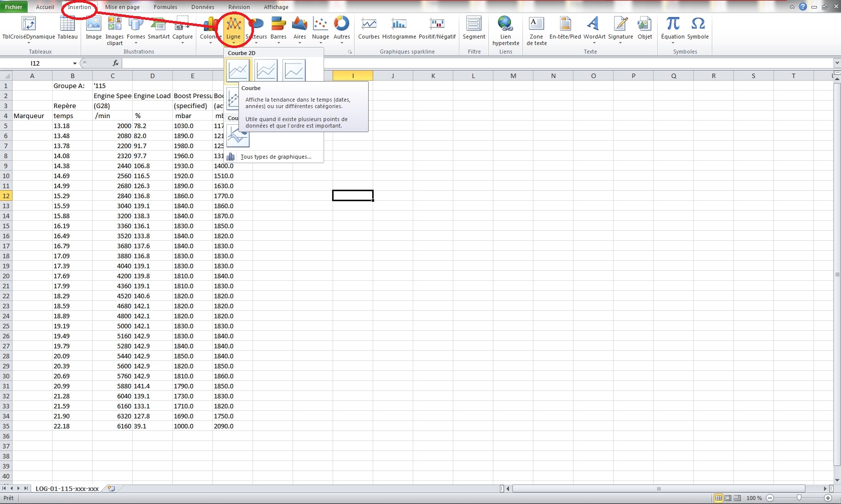Open the Autres charts dropdown
Viewport: 841px width, 504px height.
pos(342,30)
